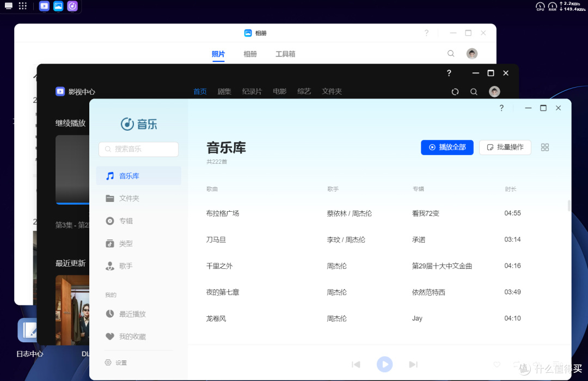Viewport: 588px width, 381px height.
Task: Sort by 歌手 column header
Action: [333, 189]
